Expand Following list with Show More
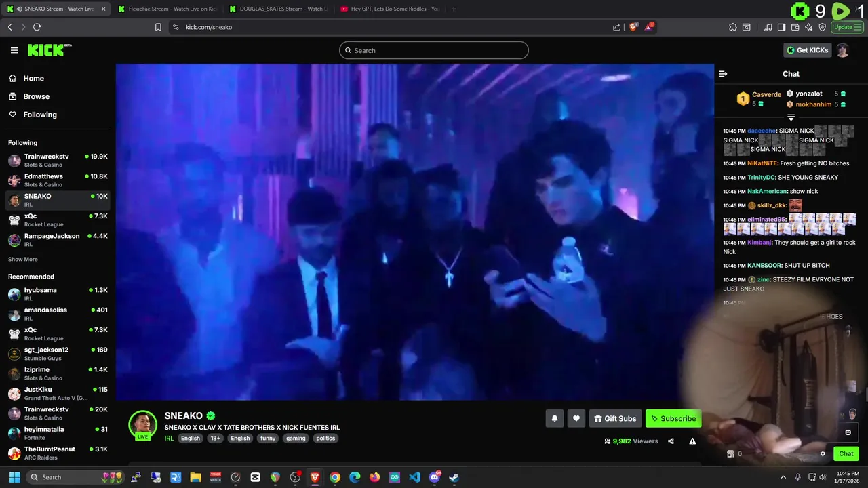 pos(23,260)
